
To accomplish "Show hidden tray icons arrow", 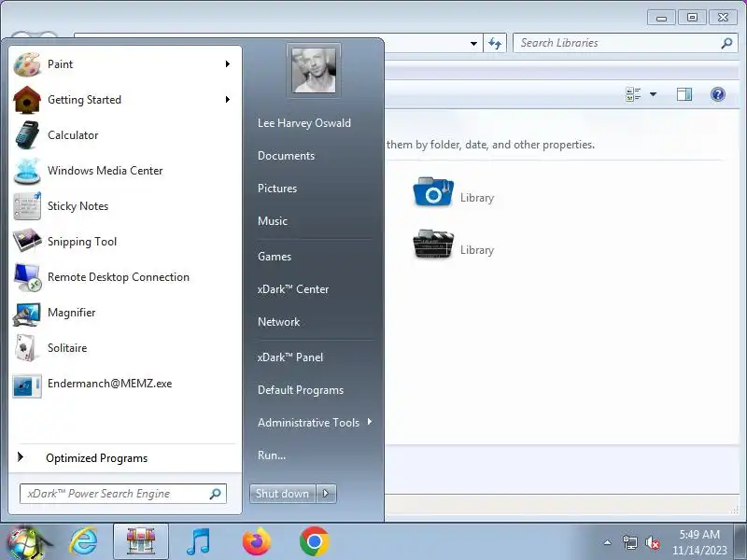I will [x=608, y=542].
